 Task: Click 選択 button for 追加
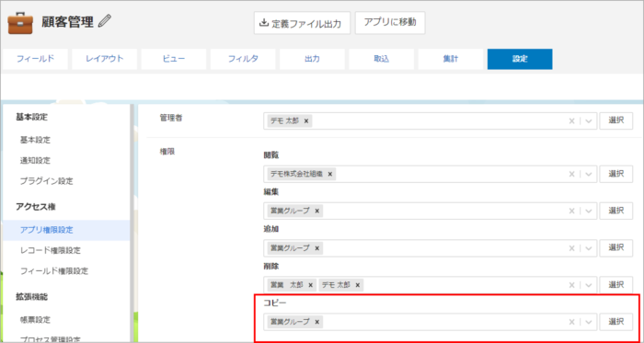pyautogui.click(x=616, y=247)
